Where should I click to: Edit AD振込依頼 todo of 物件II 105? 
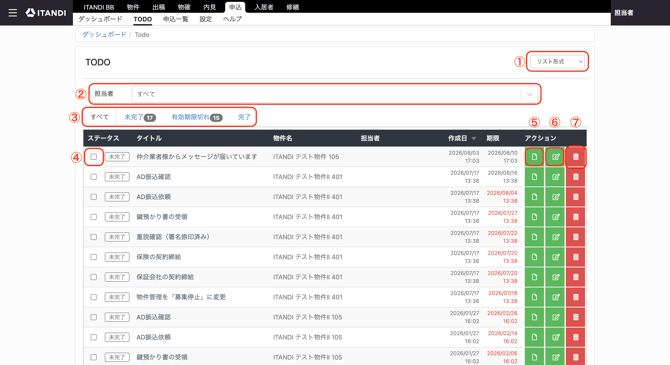coord(555,337)
